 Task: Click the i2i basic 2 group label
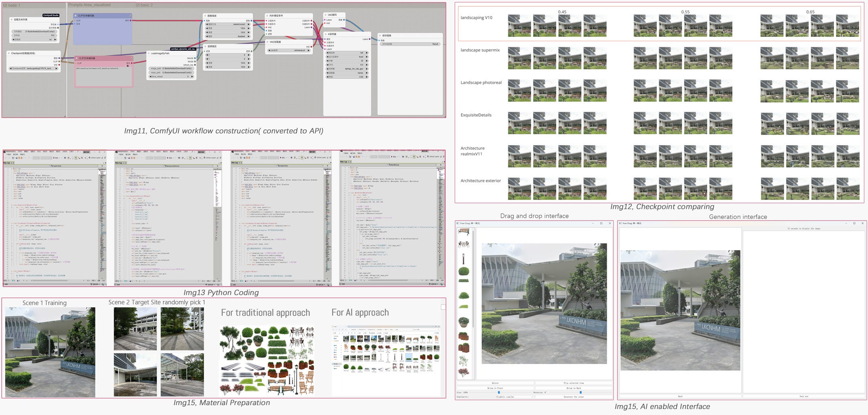144,5
